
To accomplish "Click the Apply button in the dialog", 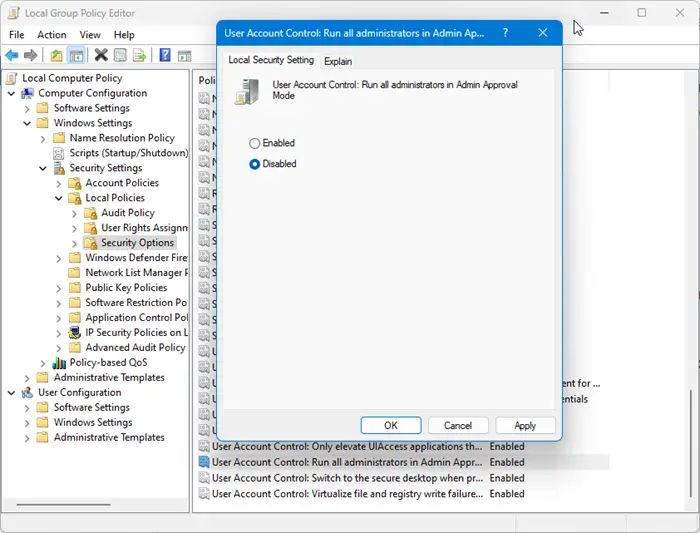I will pyautogui.click(x=525, y=425).
